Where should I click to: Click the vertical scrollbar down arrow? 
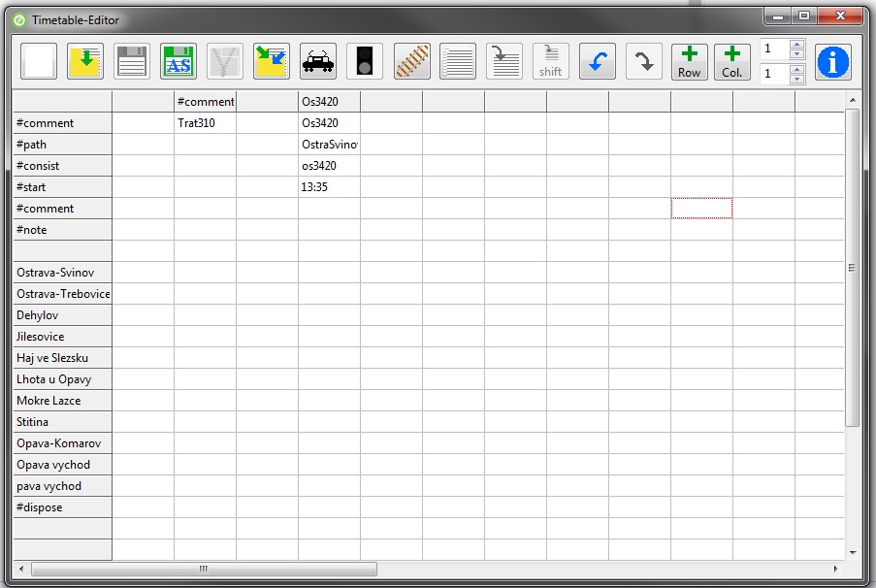(x=853, y=552)
